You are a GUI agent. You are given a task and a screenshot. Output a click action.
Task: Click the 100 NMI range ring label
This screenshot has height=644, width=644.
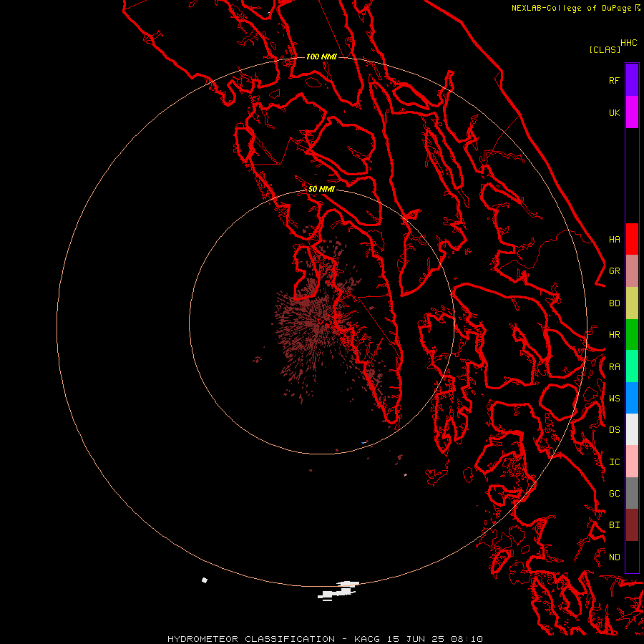(x=321, y=57)
